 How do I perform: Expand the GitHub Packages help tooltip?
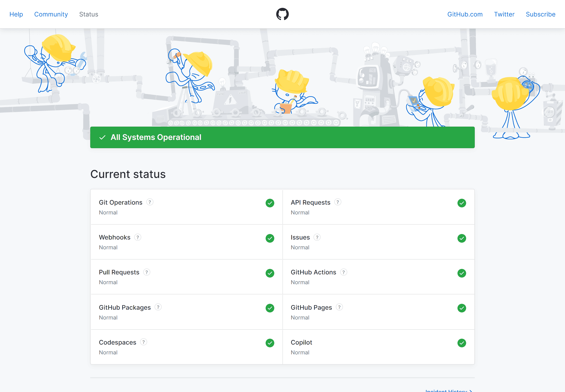[158, 307]
